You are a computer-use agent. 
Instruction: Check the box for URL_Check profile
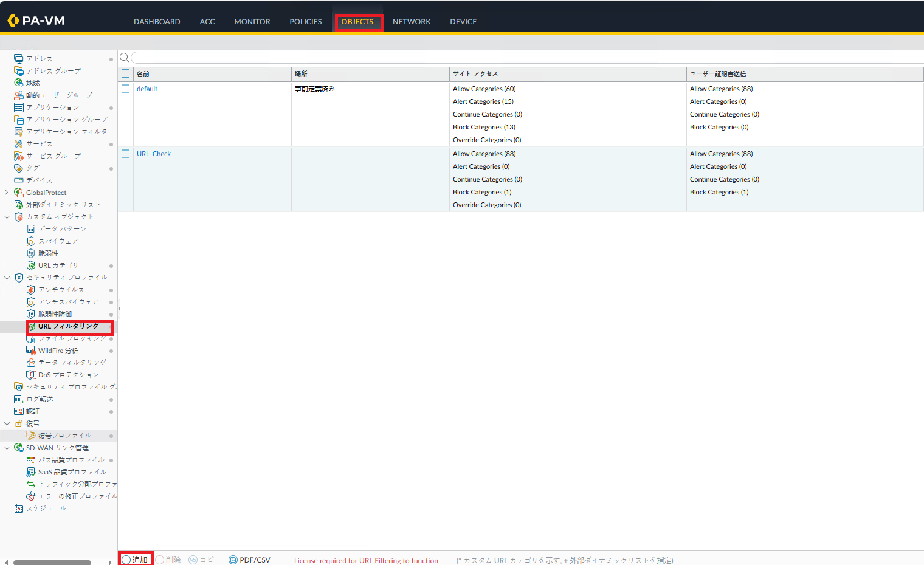click(x=126, y=154)
